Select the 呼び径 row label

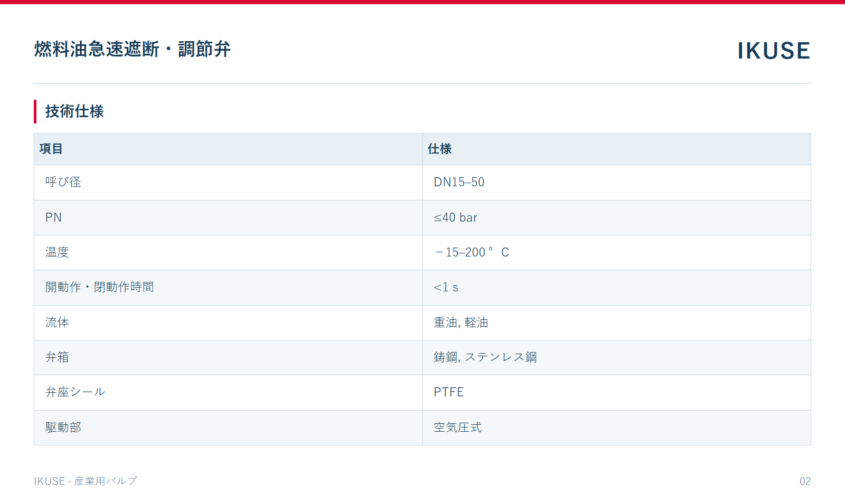[63, 182]
